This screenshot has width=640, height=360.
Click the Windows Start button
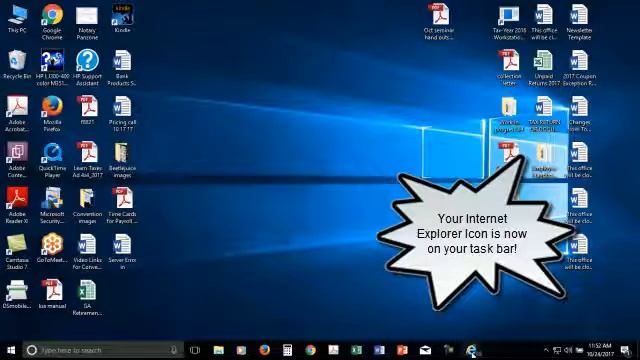[11, 350]
